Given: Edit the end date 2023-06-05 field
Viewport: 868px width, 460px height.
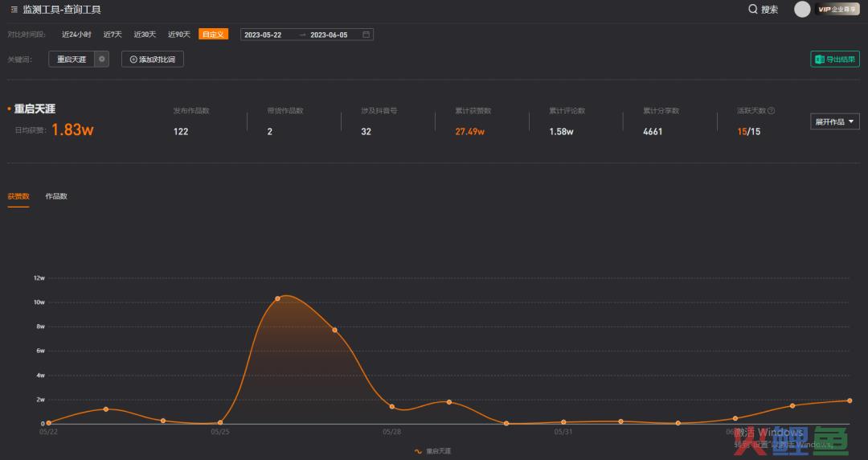Looking at the screenshot, I should pyautogui.click(x=329, y=35).
